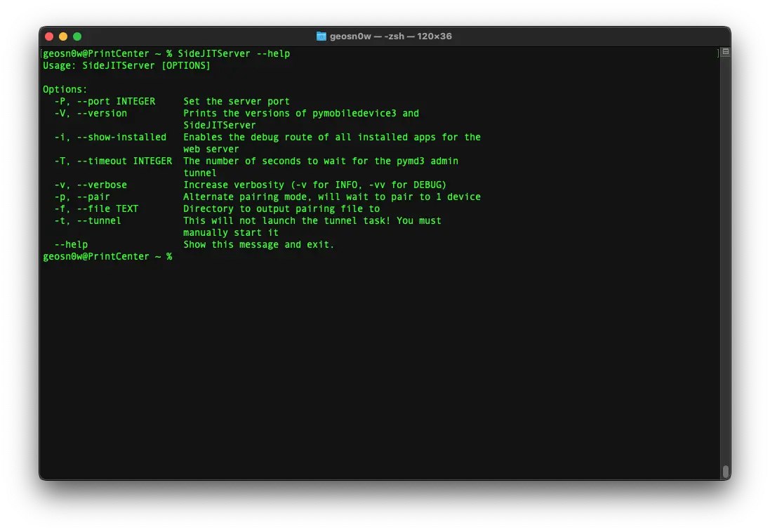Click 'Increase verbosity (-v for INFO' description

tap(270, 185)
